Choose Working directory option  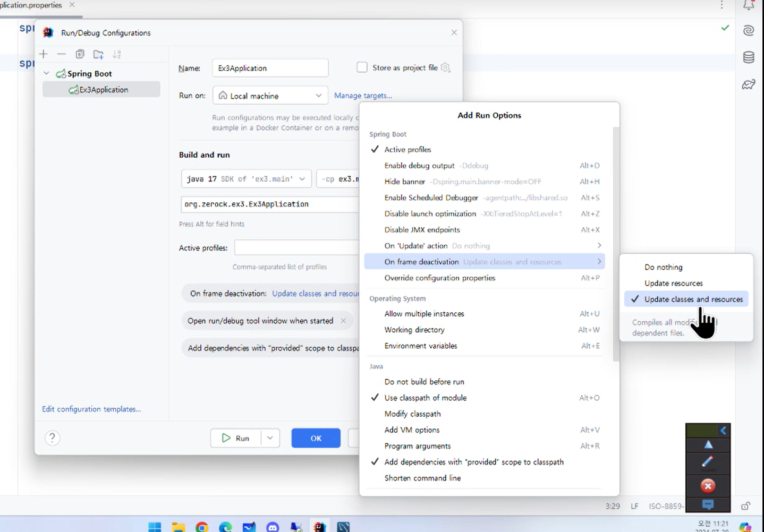coord(485,330)
